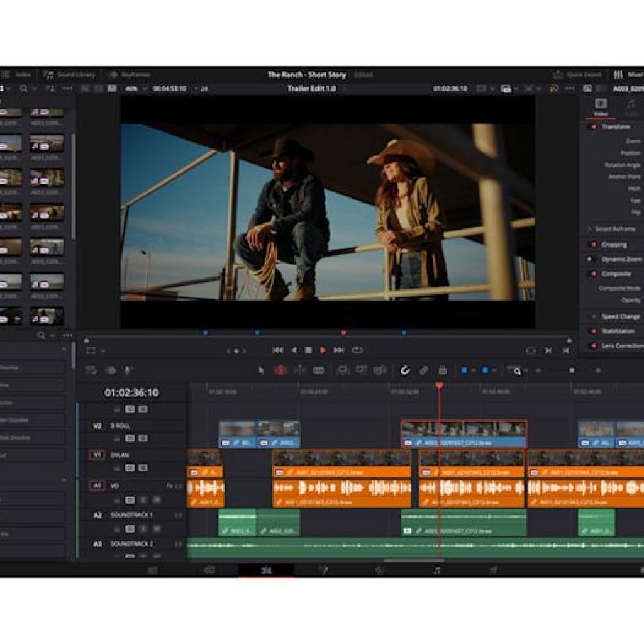The width and height of the screenshot is (644, 644).
Task: Toggle the Cropping controls on
Action: tap(590, 243)
